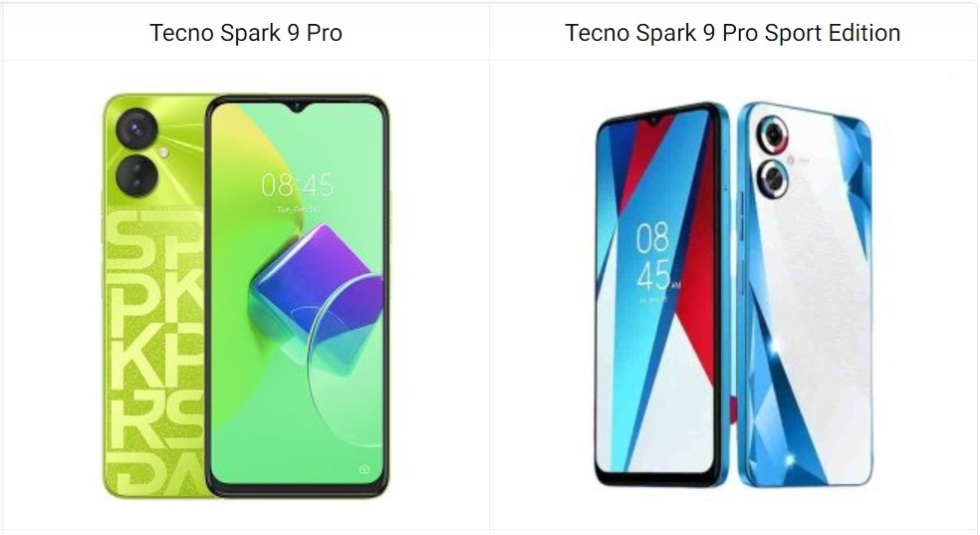
Task: Click the upper rear camera lens on green phone
Action: click(x=136, y=129)
